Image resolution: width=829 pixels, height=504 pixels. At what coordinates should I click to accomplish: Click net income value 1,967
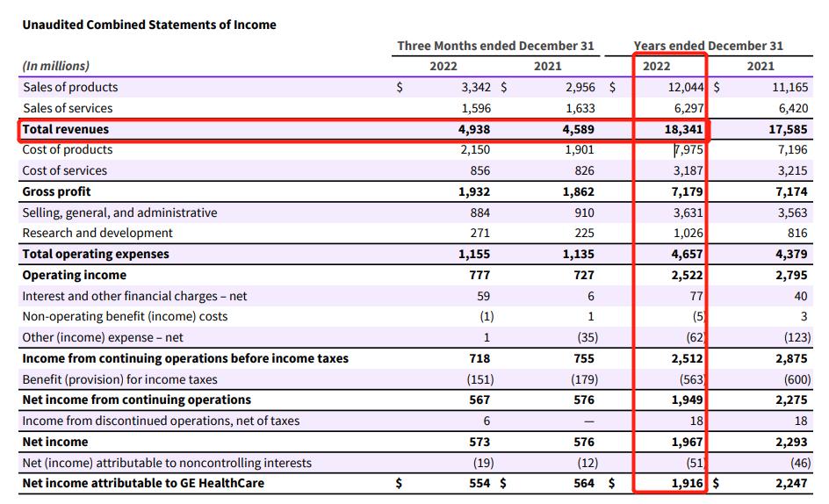[687, 443]
